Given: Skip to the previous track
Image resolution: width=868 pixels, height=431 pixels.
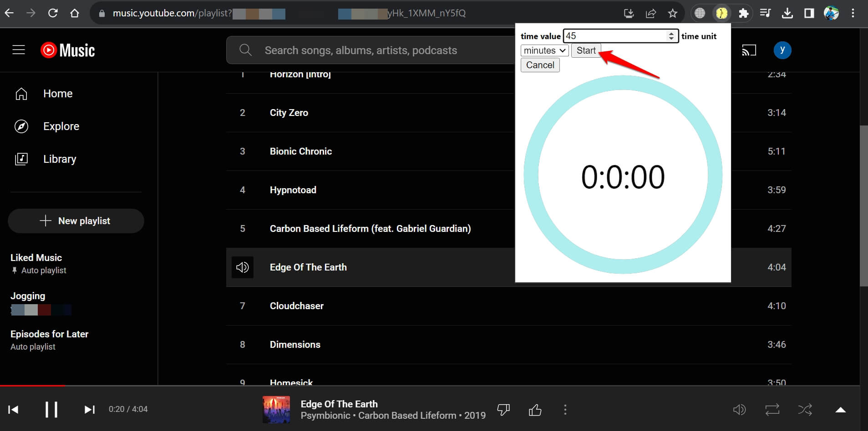Looking at the screenshot, I should [13, 410].
